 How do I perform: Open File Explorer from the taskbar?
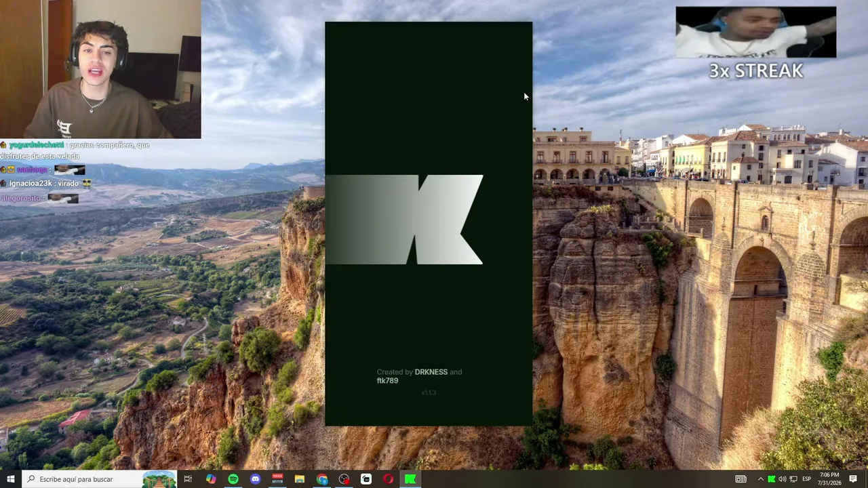300,479
